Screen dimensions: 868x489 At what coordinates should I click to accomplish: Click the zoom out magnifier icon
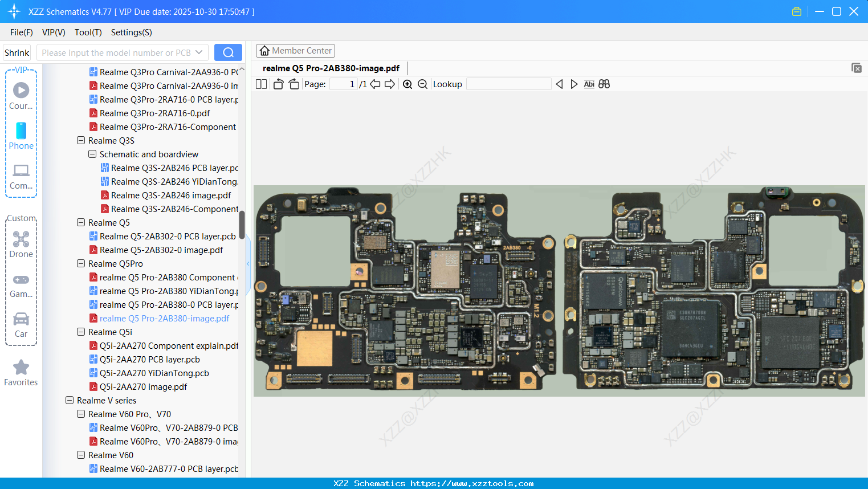click(x=422, y=84)
